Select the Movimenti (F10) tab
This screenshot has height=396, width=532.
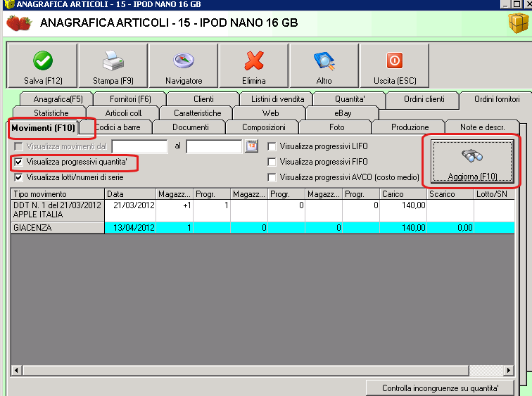coord(43,128)
